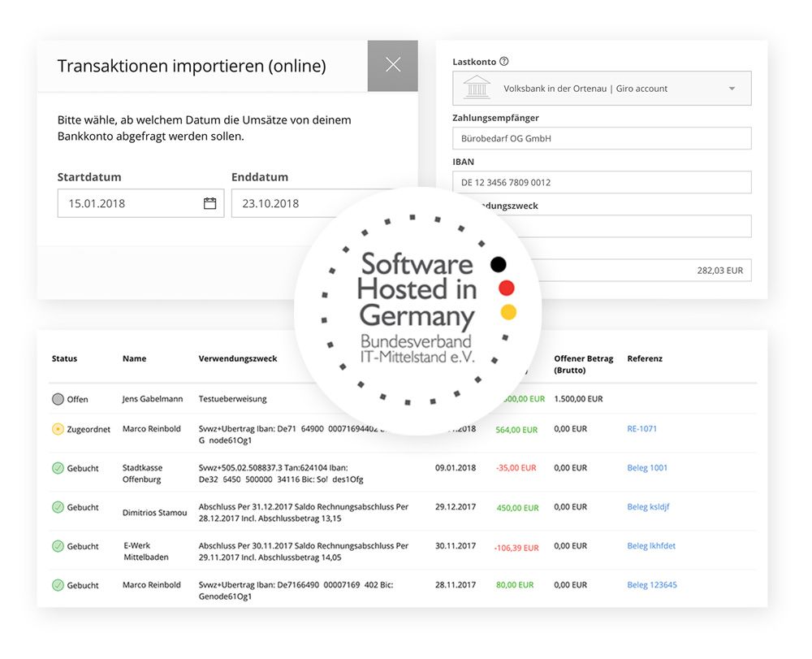Click Gebucht status icon for Stadtkasse Offenburg
This screenshot has width=812, height=659.
(x=58, y=468)
